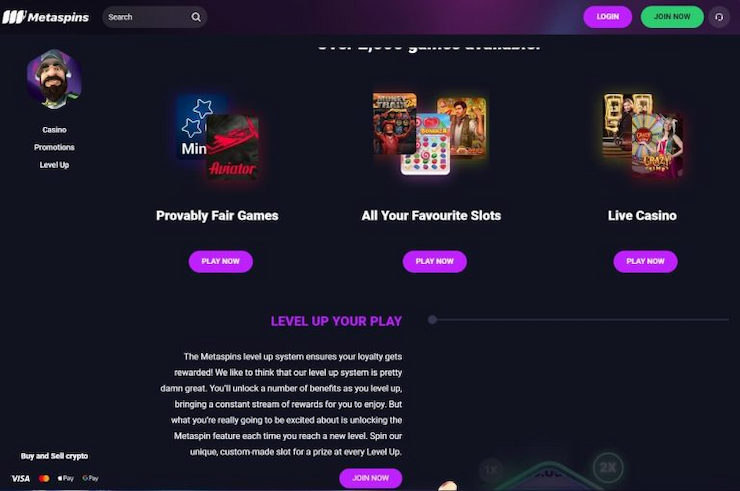Click the LOGIN button
The height and width of the screenshot is (491, 740).
tap(607, 17)
